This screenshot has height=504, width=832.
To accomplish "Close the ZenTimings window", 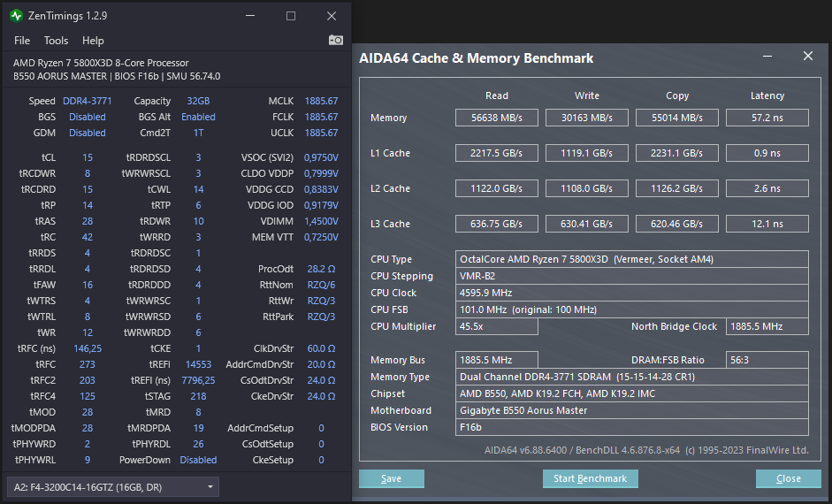I will pos(331,16).
